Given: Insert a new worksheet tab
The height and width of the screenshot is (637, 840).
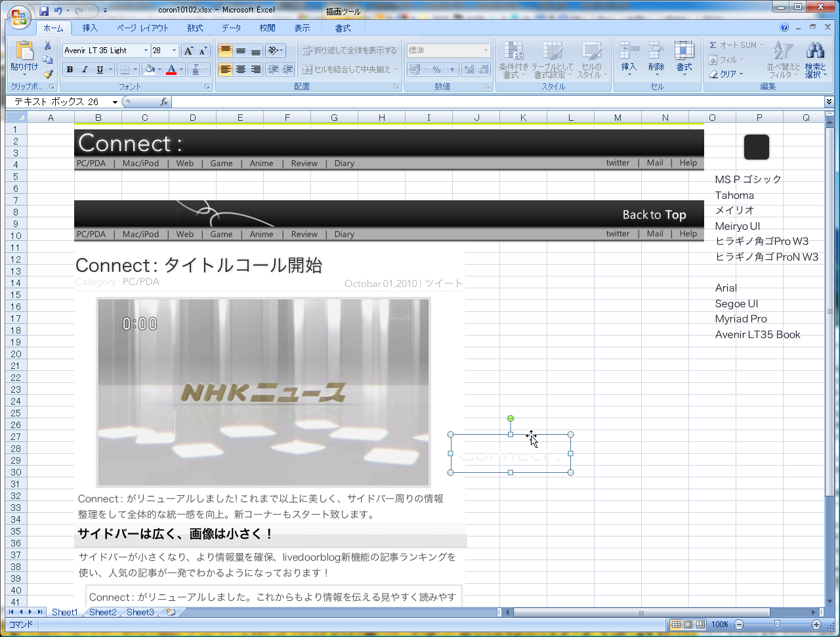Looking at the screenshot, I should click(x=171, y=612).
